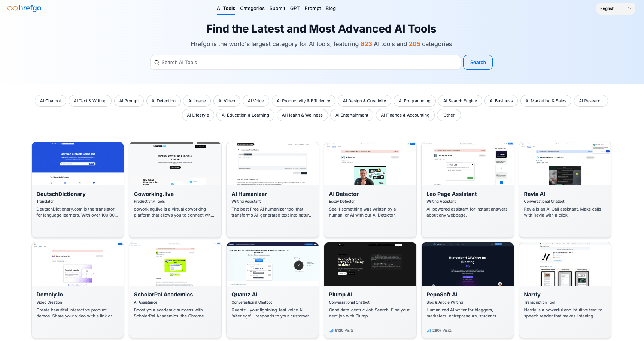Go to the Submit page

(277, 8)
